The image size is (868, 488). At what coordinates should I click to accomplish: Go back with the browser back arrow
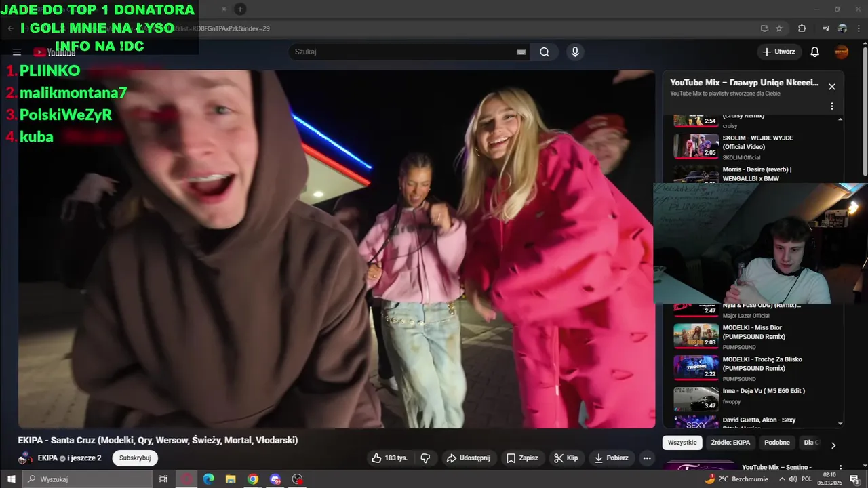pyautogui.click(x=10, y=28)
